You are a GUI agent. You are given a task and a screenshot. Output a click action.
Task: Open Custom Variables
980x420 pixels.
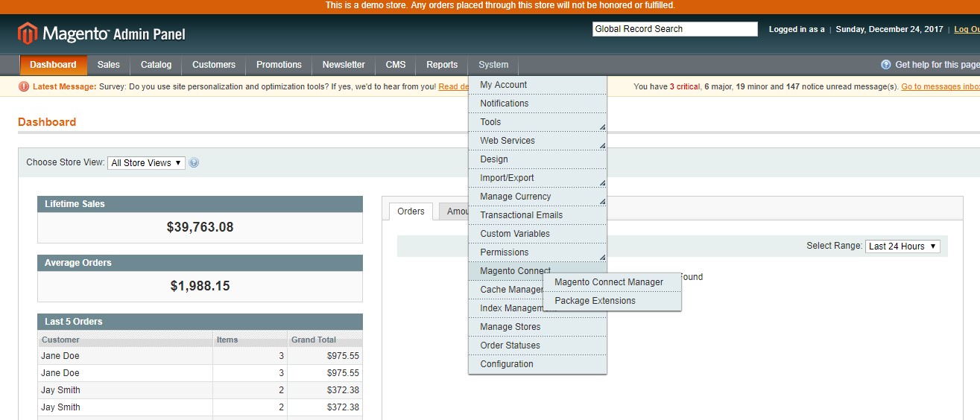[537, 234]
